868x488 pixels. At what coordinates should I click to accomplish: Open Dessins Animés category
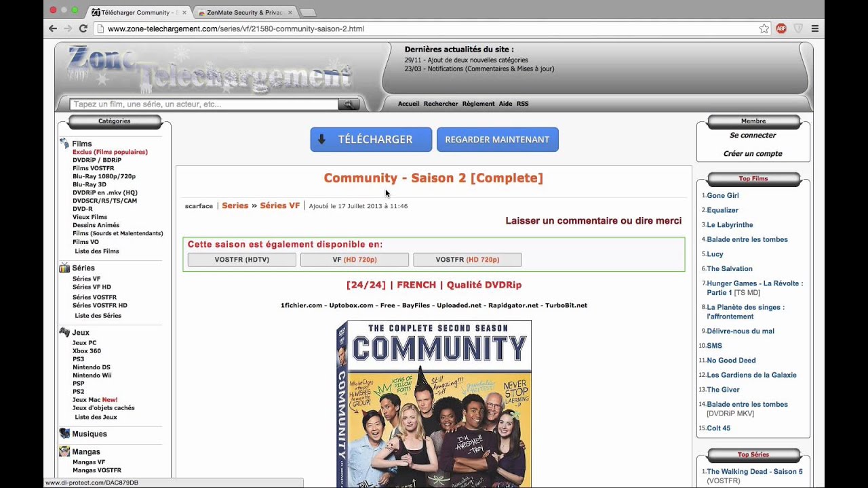point(96,225)
